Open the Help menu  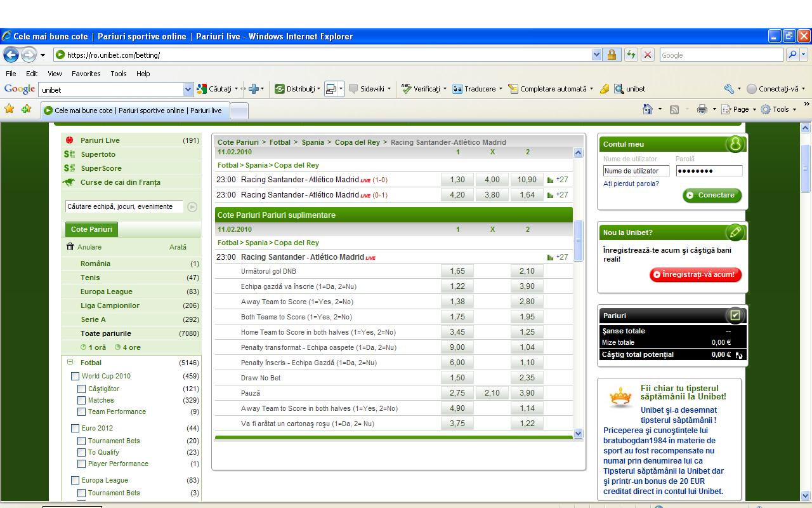pos(143,74)
